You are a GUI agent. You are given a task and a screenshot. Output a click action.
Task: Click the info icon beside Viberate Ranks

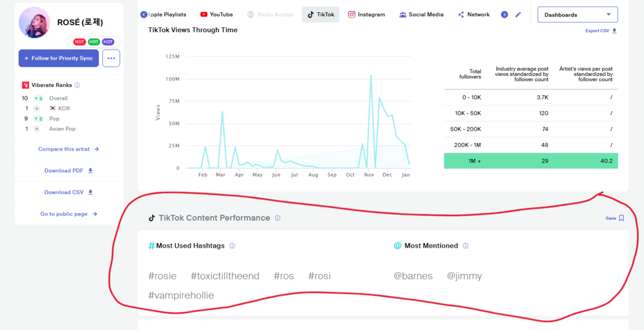coord(77,85)
